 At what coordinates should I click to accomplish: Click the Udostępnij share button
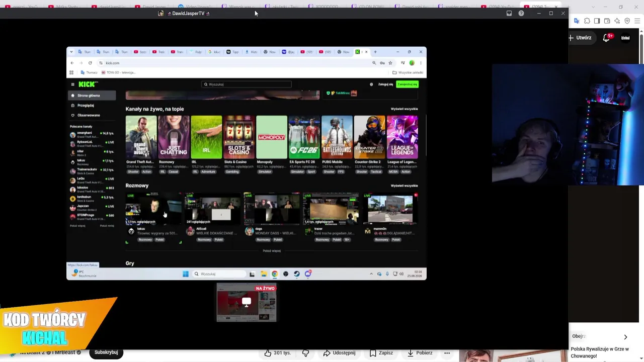coord(339,353)
